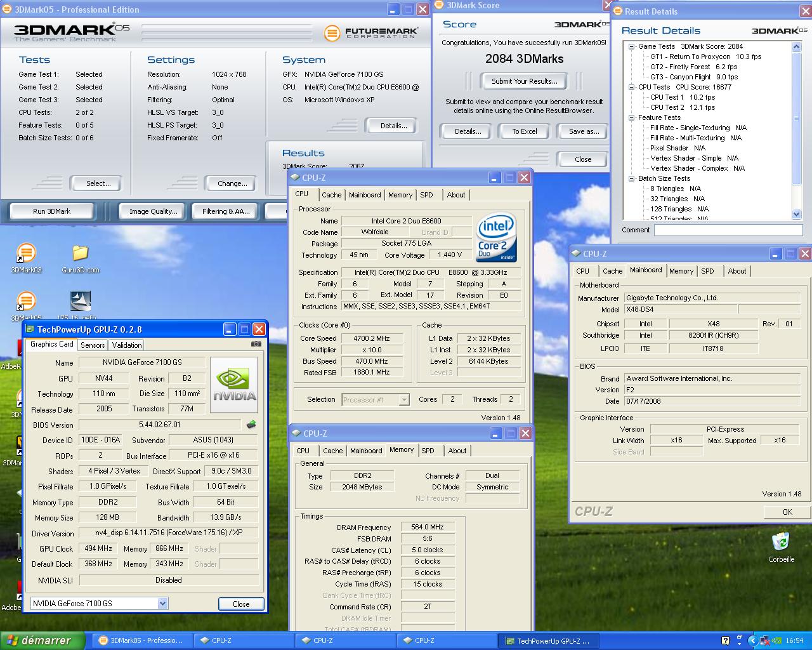Click the Futuremark Corporation logo
This screenshot has width=812, height=650.
(371, 32)
